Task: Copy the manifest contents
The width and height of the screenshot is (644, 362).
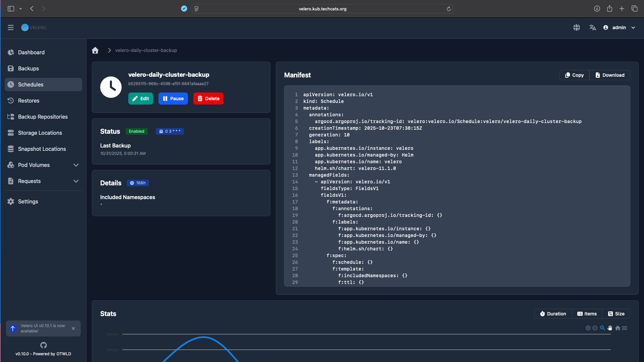Action: click(574, 75)
